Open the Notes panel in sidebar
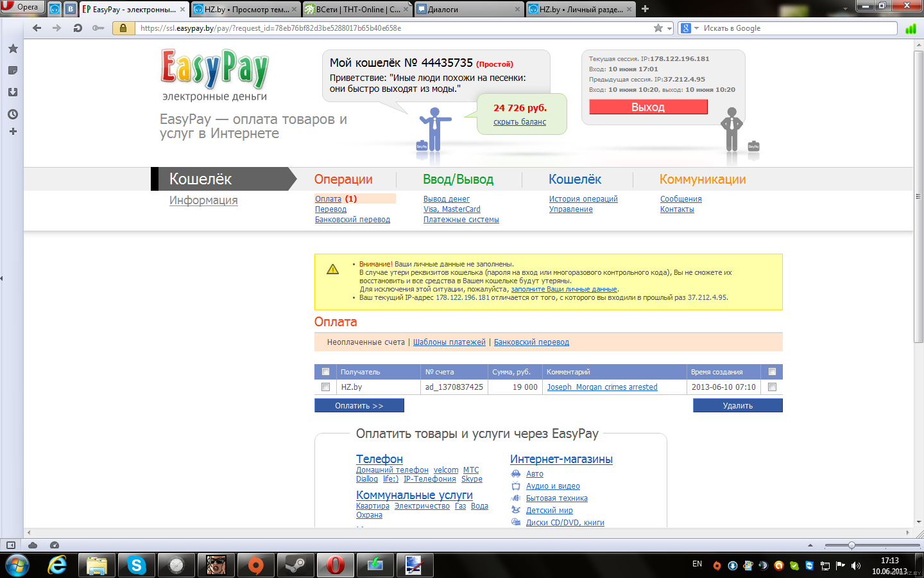Screen dimensions: 924x578 point(12,70)
